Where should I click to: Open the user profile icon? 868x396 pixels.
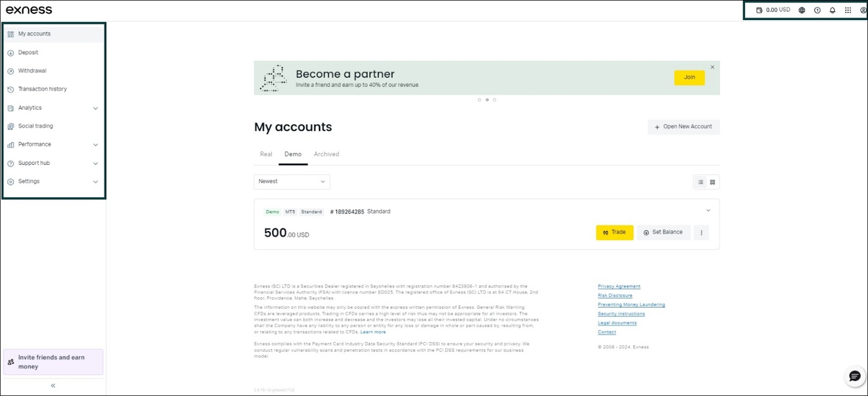click(863, 10)
